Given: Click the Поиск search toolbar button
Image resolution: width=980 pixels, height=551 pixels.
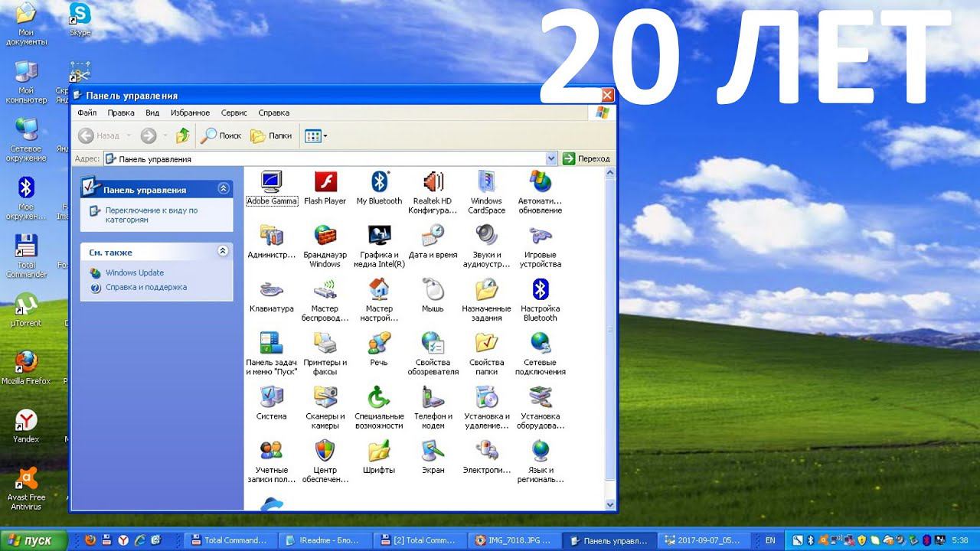Looking at the screenshot, I should point(220,135).
